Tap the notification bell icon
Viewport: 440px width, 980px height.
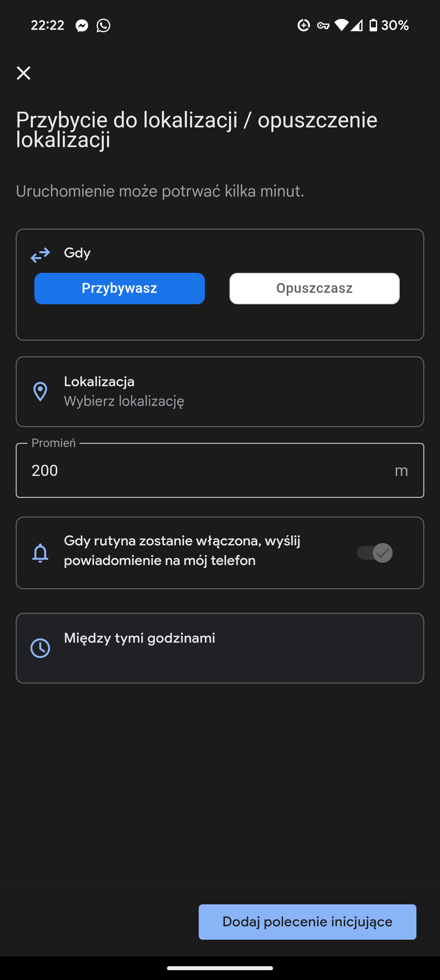coord(40,553)
